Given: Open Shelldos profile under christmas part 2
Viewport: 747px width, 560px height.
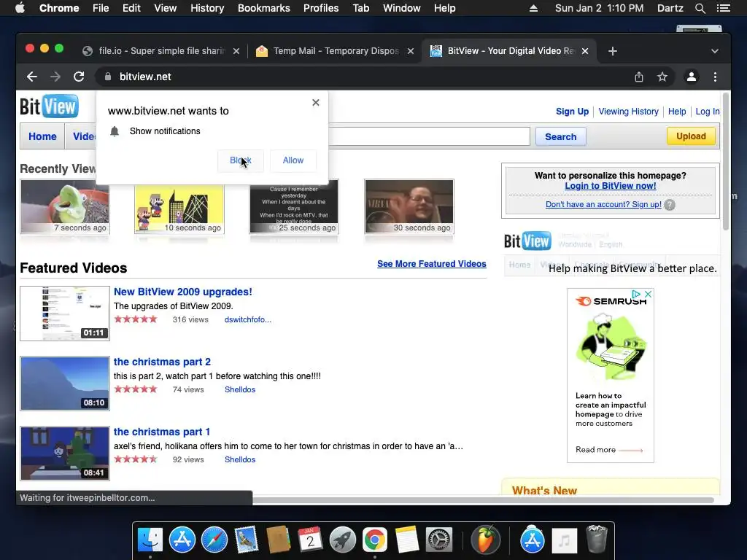Looking at the screenshot, I should click(x=240, y=389).
